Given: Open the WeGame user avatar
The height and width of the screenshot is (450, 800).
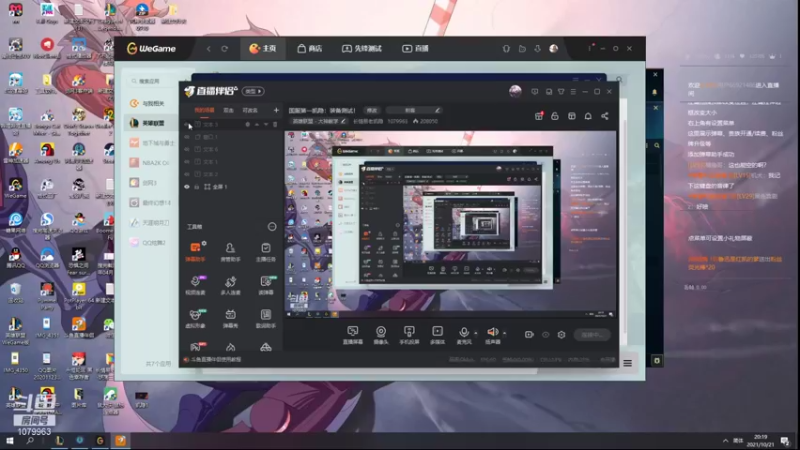Looking at the screenshot, I should click(x=554, y=48).
